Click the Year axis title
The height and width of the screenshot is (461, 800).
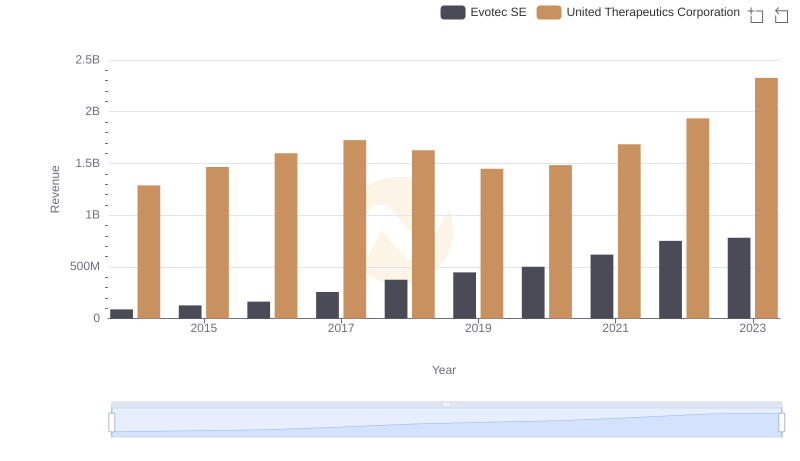444,370
